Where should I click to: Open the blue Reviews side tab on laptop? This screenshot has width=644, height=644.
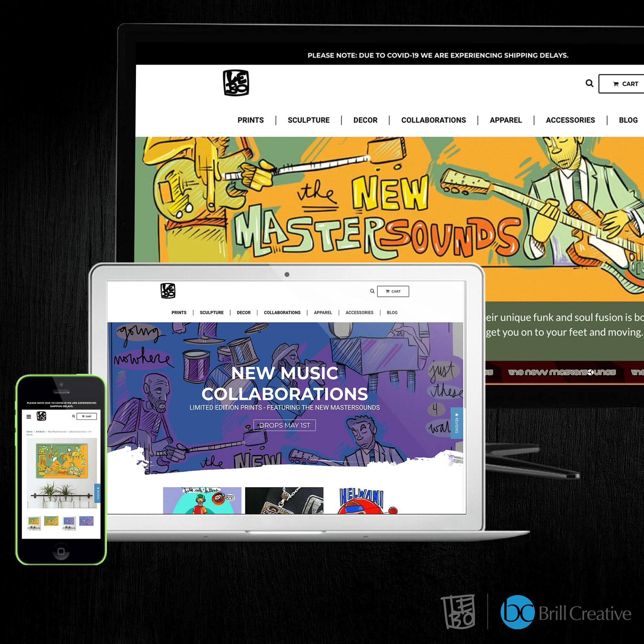[457, 423]
